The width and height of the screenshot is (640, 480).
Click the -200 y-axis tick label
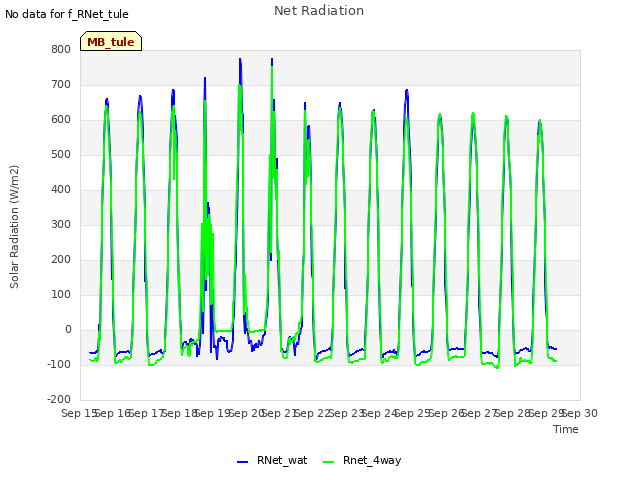[x=59, y=399]
